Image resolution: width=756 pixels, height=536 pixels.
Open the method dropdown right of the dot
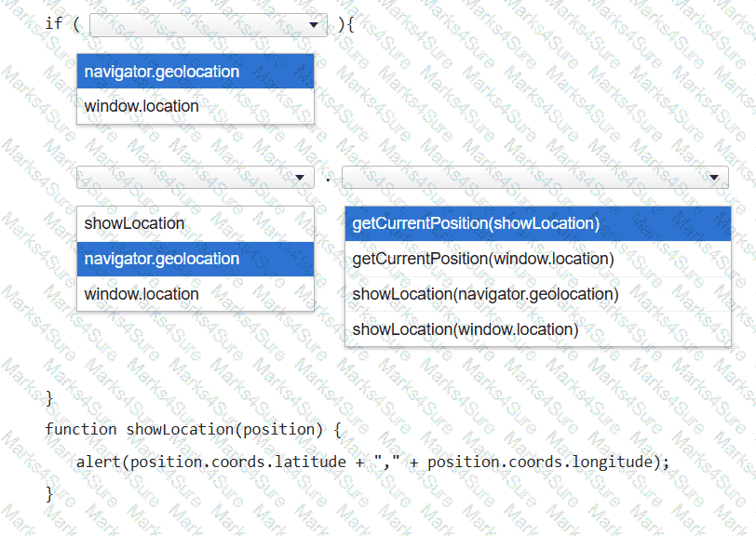pos(535,177)
